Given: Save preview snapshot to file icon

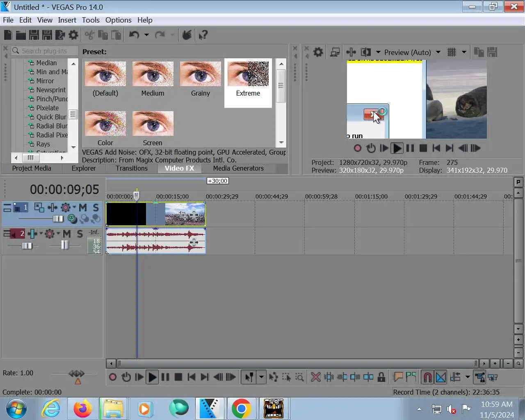Looking at the screenshot, I should pos(492,52).
